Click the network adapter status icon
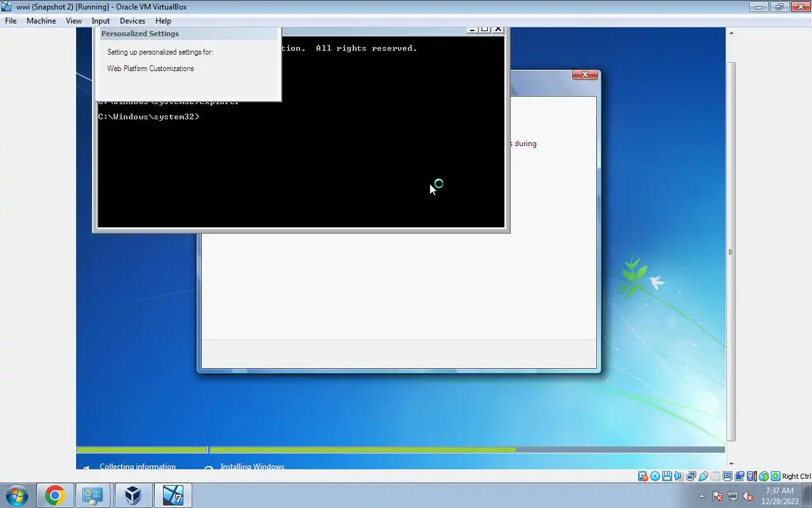Viewport: 812px width, 508px height. click(x=691, y=476)
